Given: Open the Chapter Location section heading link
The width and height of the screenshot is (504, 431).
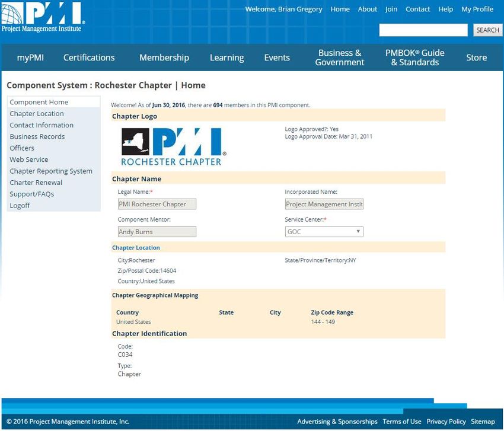Looking at the screenshot, I should coord(136,248).
